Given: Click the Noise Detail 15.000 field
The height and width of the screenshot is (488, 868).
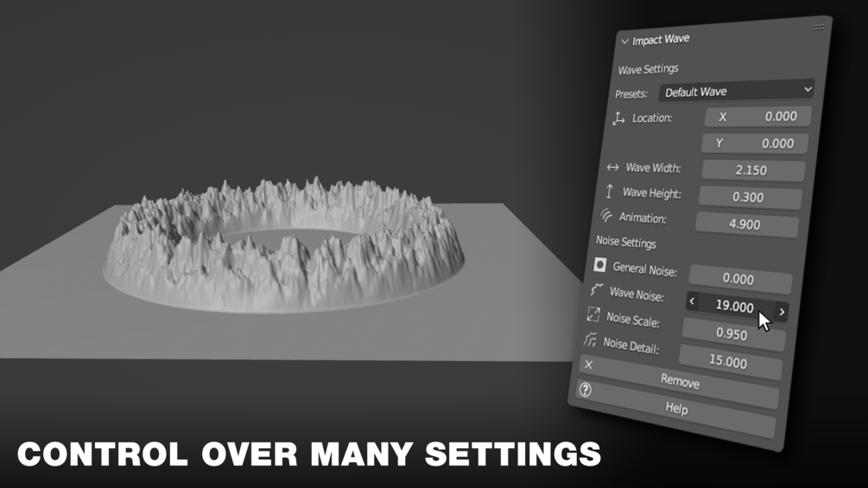Looking at the screenshot, I should point(730,362).
